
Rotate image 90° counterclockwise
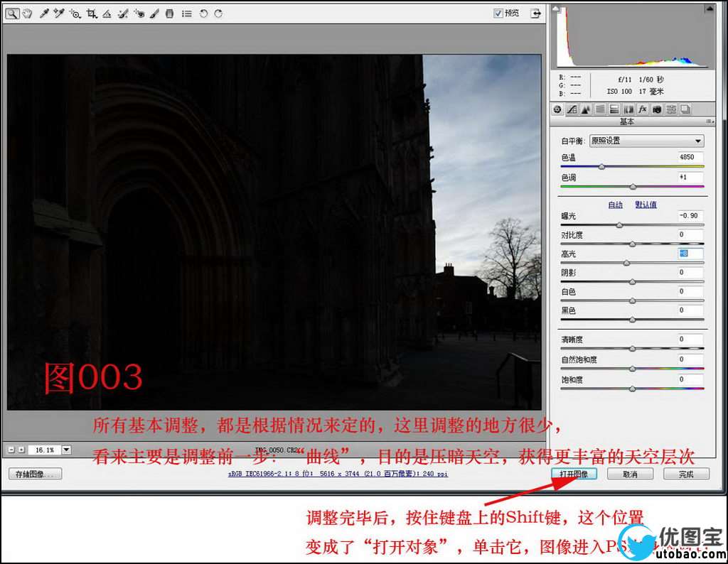pos(203,14)
